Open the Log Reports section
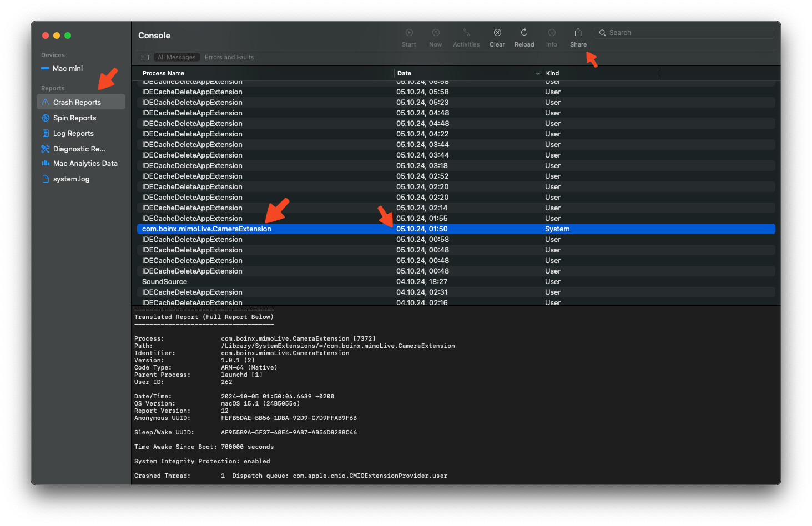812x526 pixels. pos(73,134)
